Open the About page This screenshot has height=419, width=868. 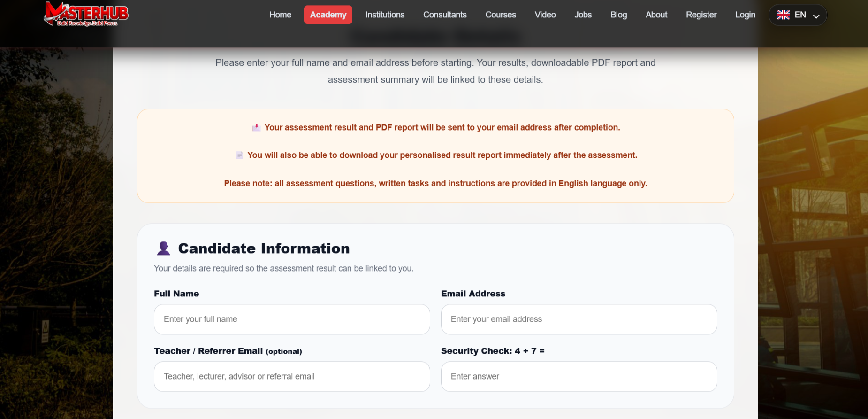(x=656, y=15)
